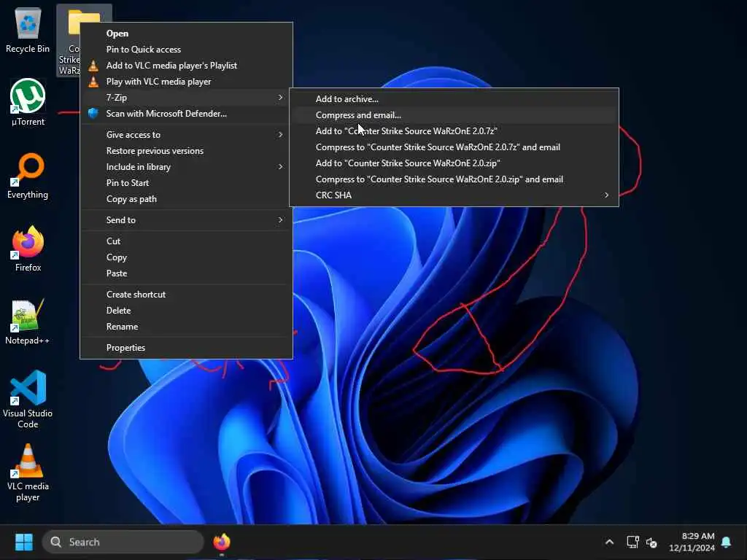Show hidden system tray icons chevron

click(x=609, y=542)
